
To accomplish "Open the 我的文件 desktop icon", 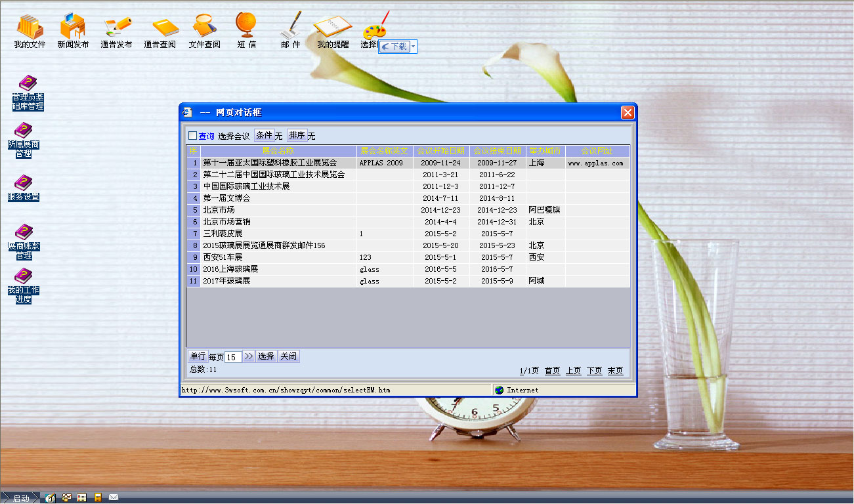I will pyautogui.click(x=30, y=30).
